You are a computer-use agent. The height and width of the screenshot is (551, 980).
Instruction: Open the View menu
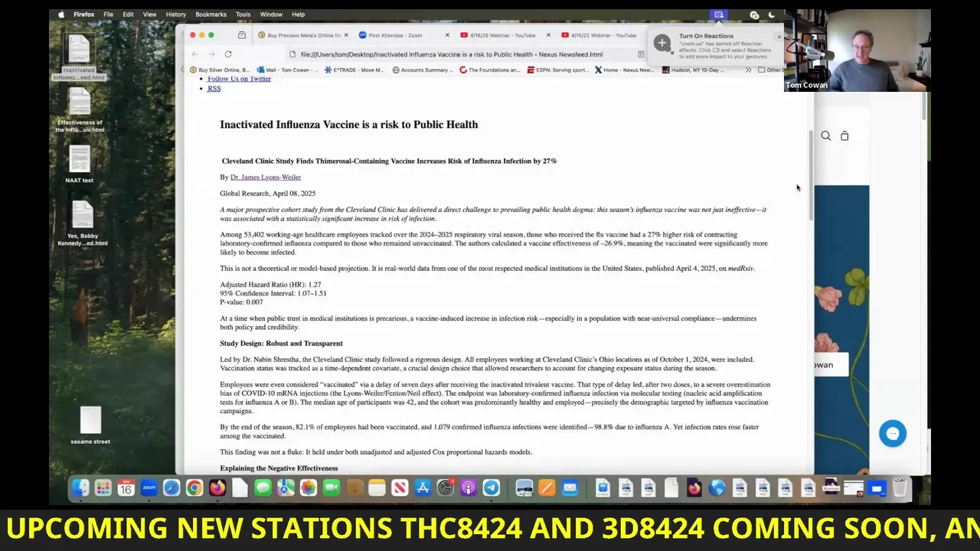click(149, 15)
